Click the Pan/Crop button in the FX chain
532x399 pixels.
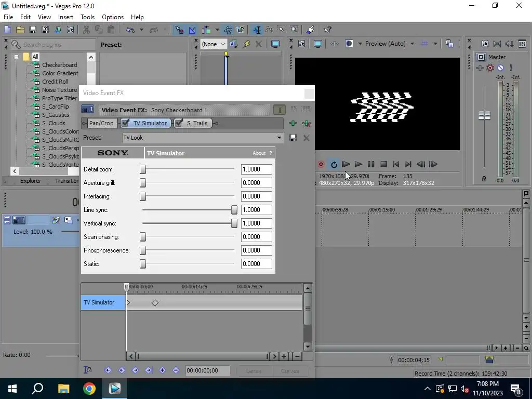101,123
